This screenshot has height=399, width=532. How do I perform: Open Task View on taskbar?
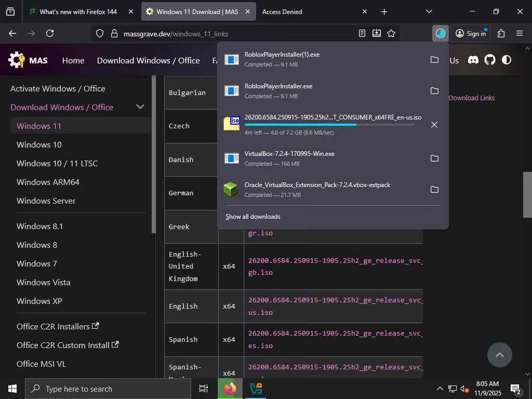(x=204, y=389)
